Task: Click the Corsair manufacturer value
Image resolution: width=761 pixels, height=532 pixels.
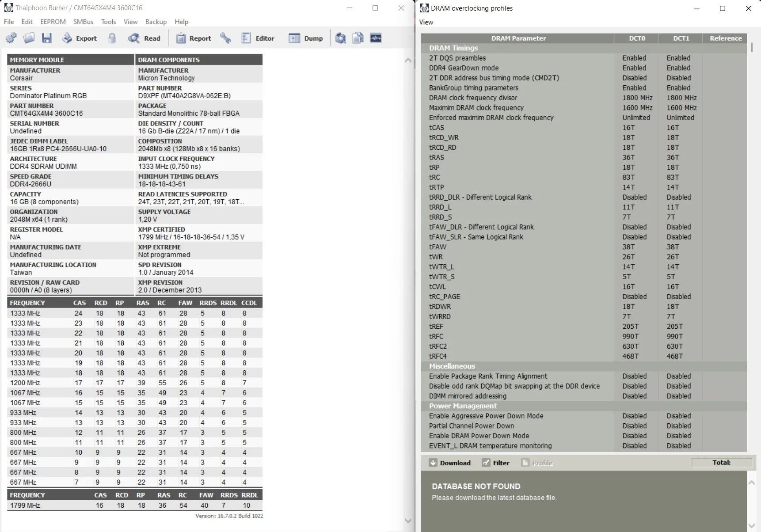Action: tap(21, 78)
